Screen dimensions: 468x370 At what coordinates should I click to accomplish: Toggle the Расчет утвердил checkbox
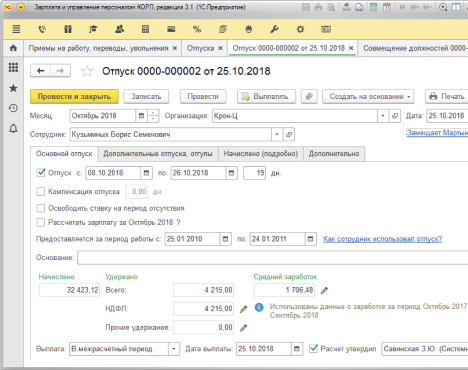coord(313,349)
